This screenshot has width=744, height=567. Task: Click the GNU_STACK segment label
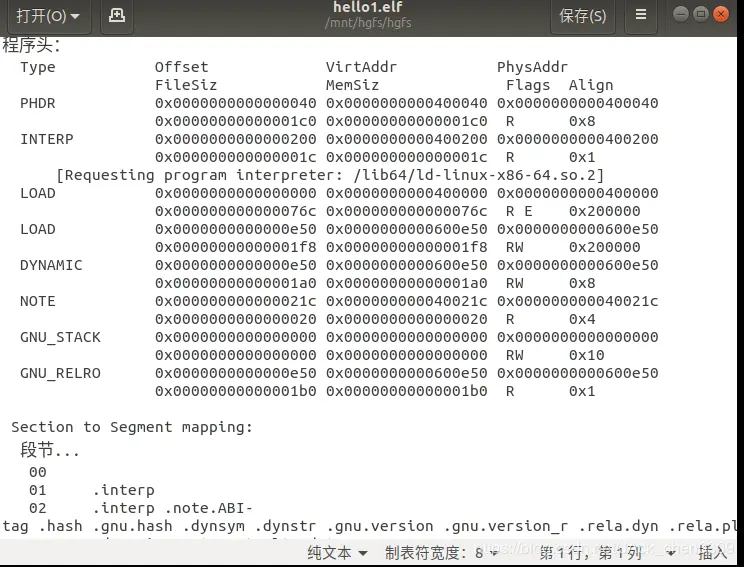click(x=60, y=337)
